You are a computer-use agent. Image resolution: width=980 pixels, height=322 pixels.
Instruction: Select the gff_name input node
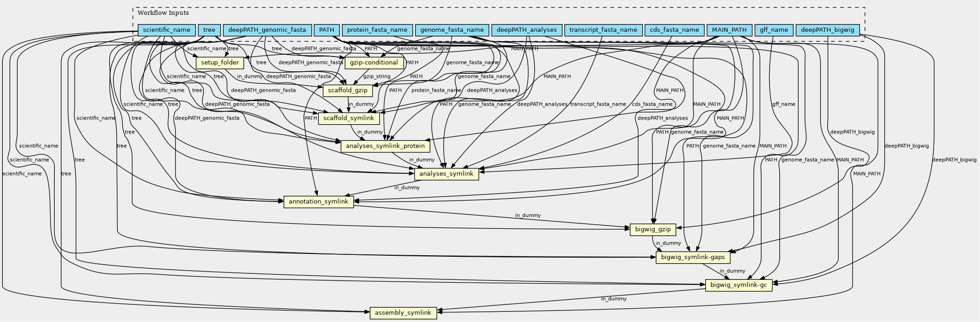[773, 30]
